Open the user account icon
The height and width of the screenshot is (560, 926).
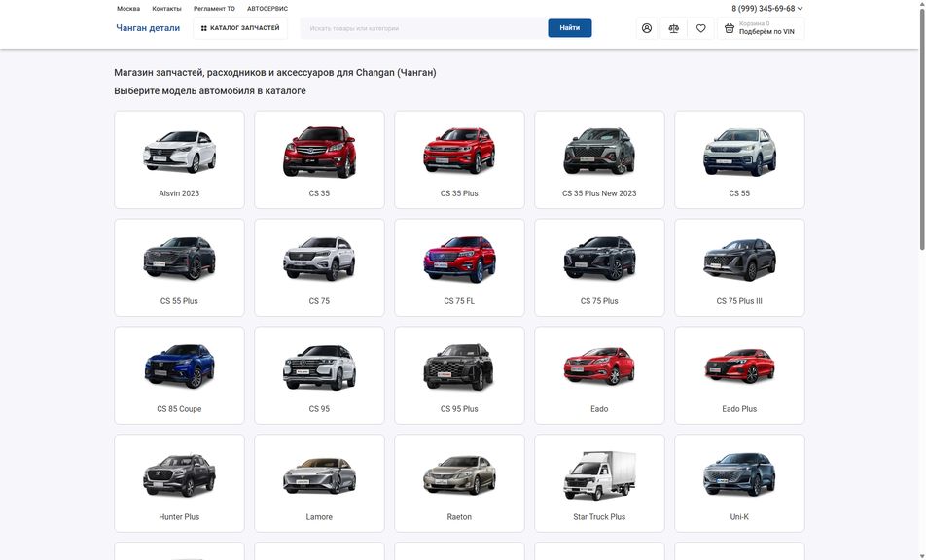(x=647, y=28)
